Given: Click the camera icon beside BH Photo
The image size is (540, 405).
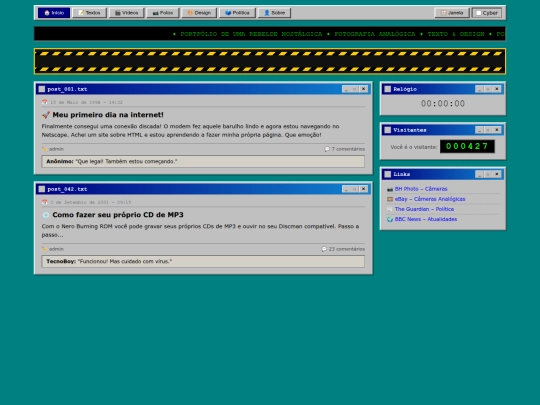Looking at the screenshot, I should 390,189.
